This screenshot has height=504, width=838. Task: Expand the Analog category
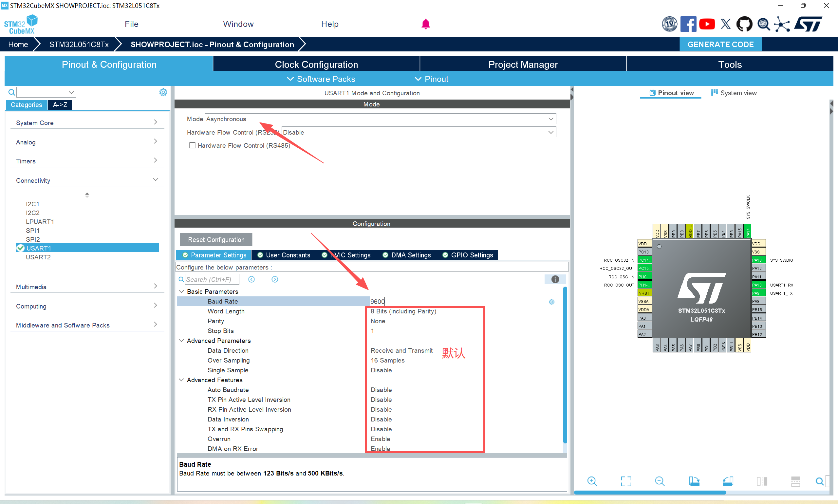pos(87,142)
